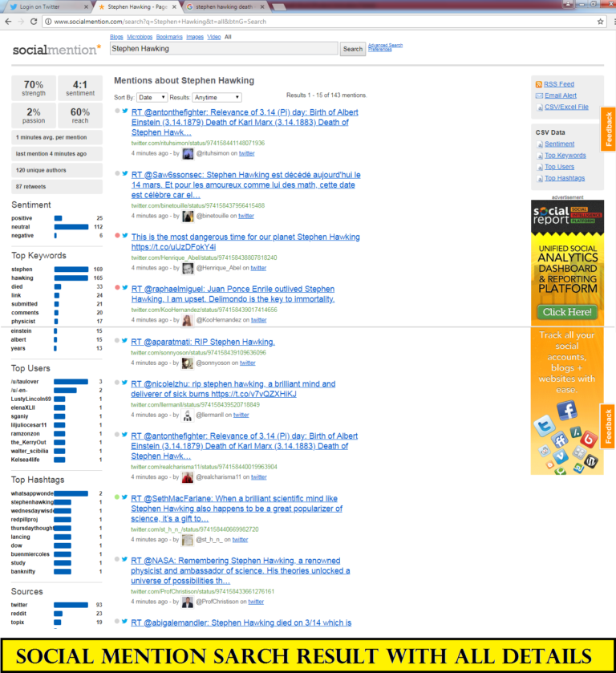Switch to the stephen hawking death tab
This screenshot has width=616, height=673.
[x=224, y=7]
